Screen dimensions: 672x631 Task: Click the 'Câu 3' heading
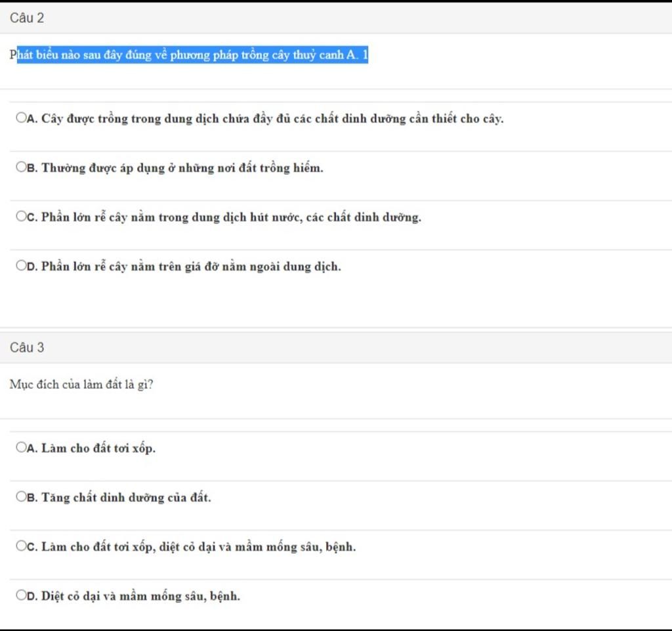(26, 347)
